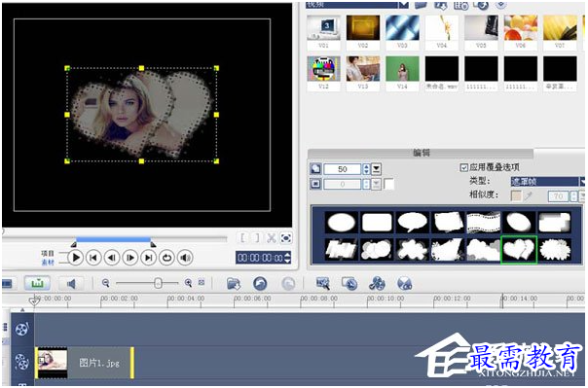Click the transparency value field 50

pos(343,169)
